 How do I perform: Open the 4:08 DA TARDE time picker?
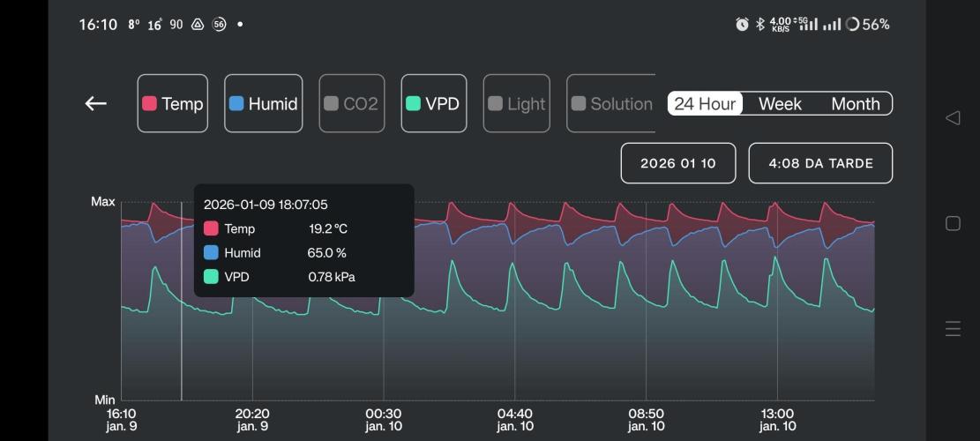[x=820, y=163]
